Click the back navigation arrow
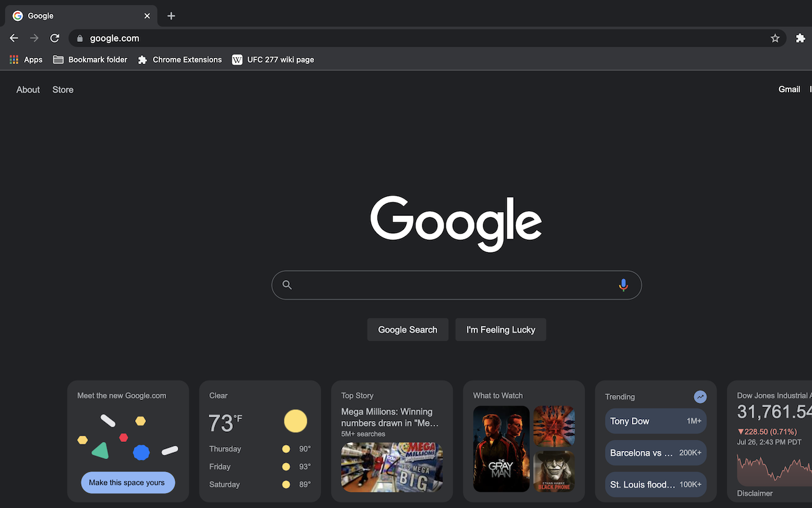Image resolution: width=812 pixels, height=508 pixels. point(13,38)
